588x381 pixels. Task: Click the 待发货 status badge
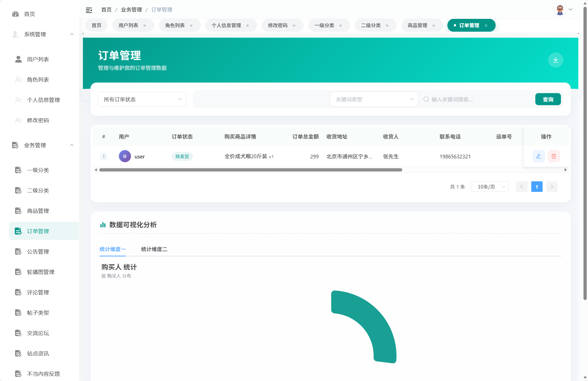[x=182, y=156]
